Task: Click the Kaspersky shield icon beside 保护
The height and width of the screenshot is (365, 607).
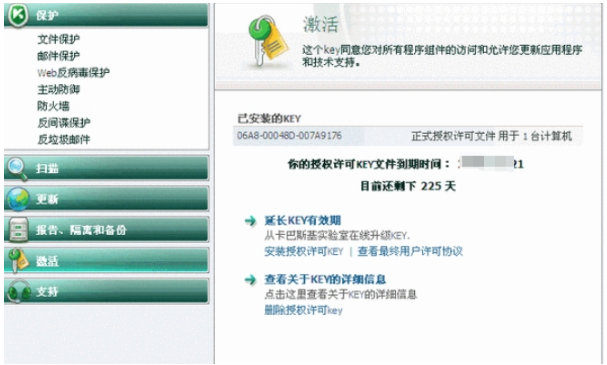Action: click(x=18, y=15)
